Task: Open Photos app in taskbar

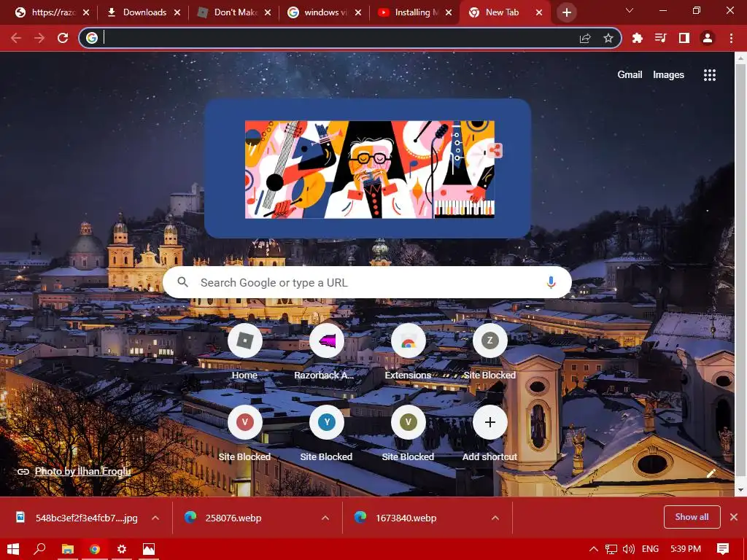Action: [x=149, y=549]
